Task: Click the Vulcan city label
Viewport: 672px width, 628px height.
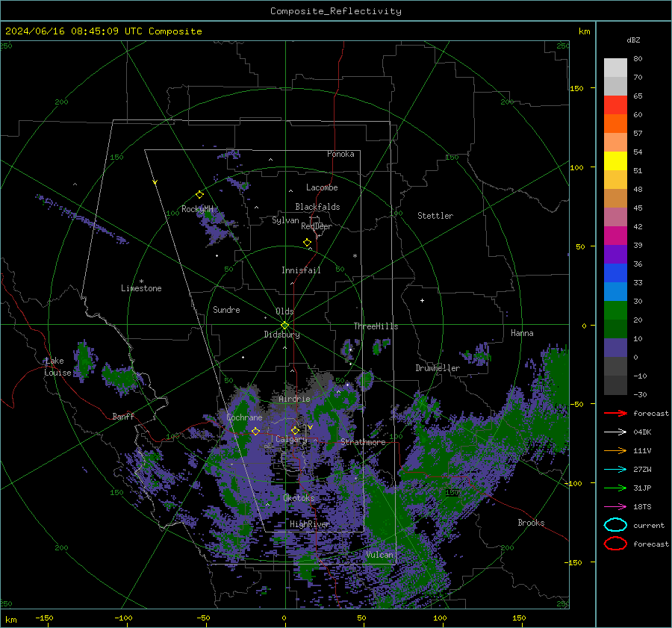Action: coord(380,555)
